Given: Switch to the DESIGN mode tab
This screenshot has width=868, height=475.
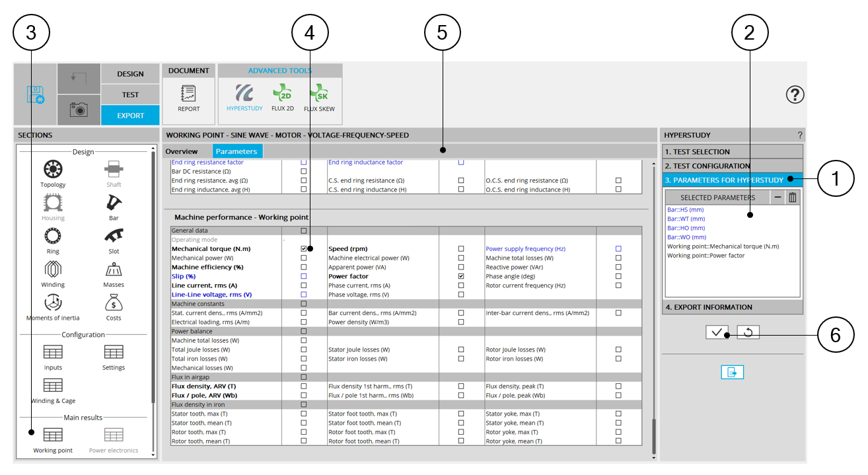Looking at the screenshot, I should click(x=130, y=74).
